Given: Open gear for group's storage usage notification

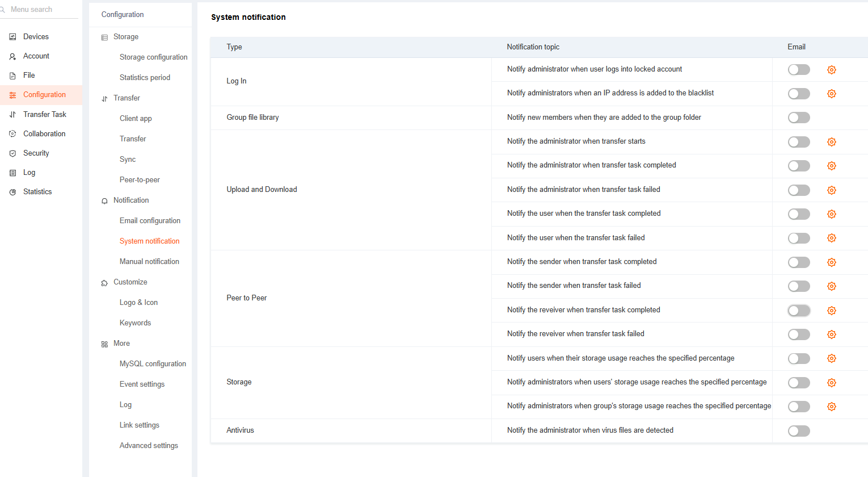Looking at the screenshot, I should 831,407.
